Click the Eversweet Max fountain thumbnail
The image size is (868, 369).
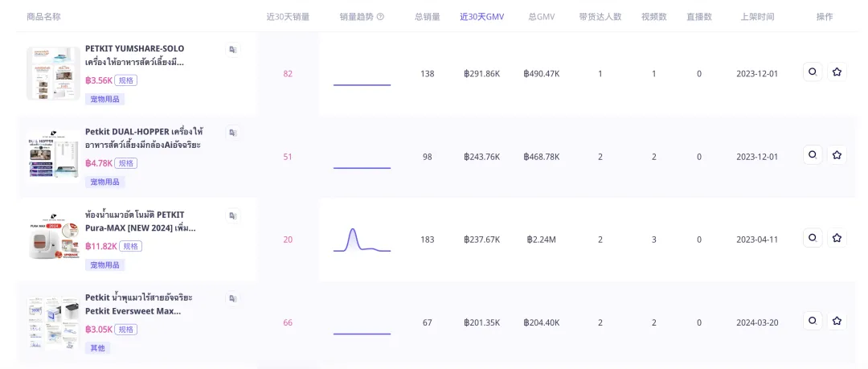pos(53,322)
